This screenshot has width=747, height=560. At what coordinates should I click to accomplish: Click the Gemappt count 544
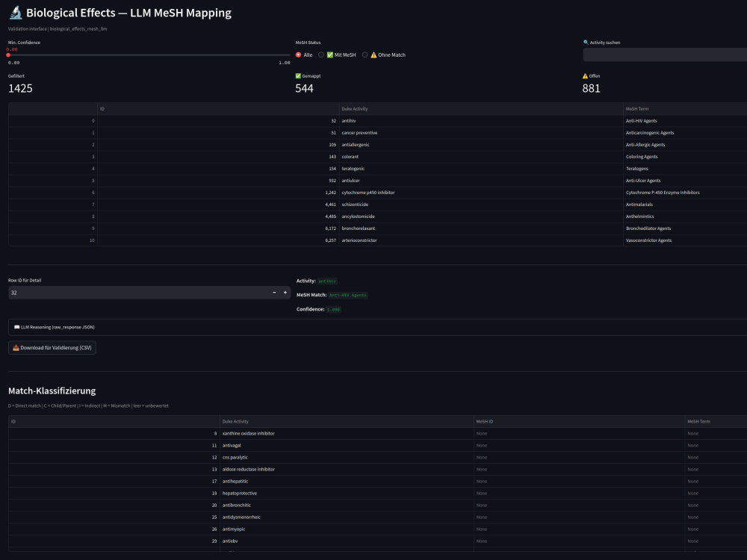[x=304, y=88]
